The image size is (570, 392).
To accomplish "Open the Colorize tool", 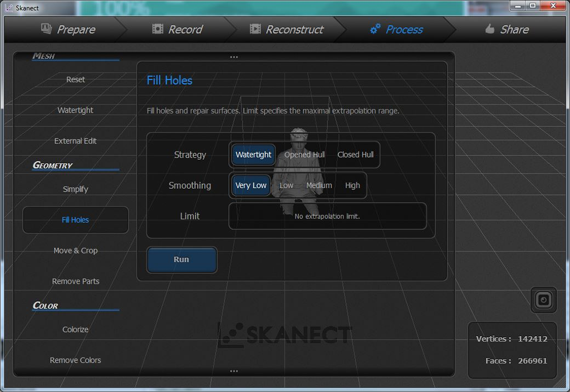I will point(75,330).
